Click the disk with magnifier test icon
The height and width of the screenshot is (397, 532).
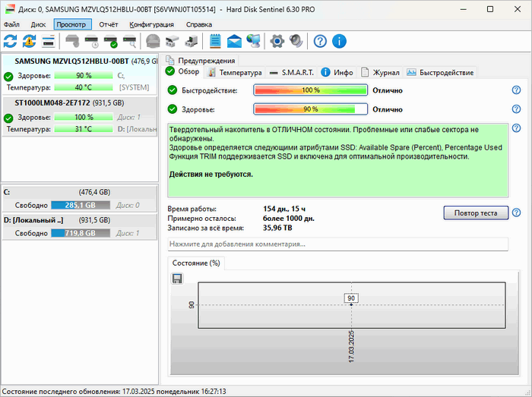click(129, 41)
